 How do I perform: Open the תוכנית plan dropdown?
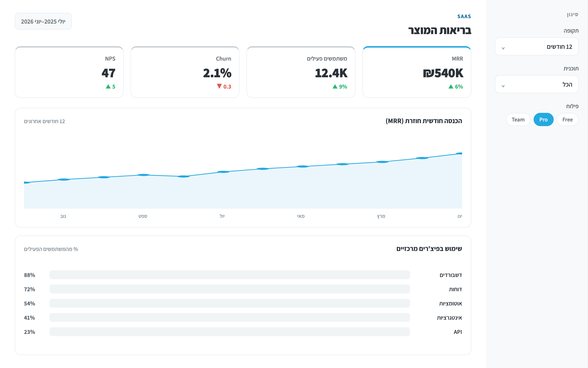click(537, 84)
